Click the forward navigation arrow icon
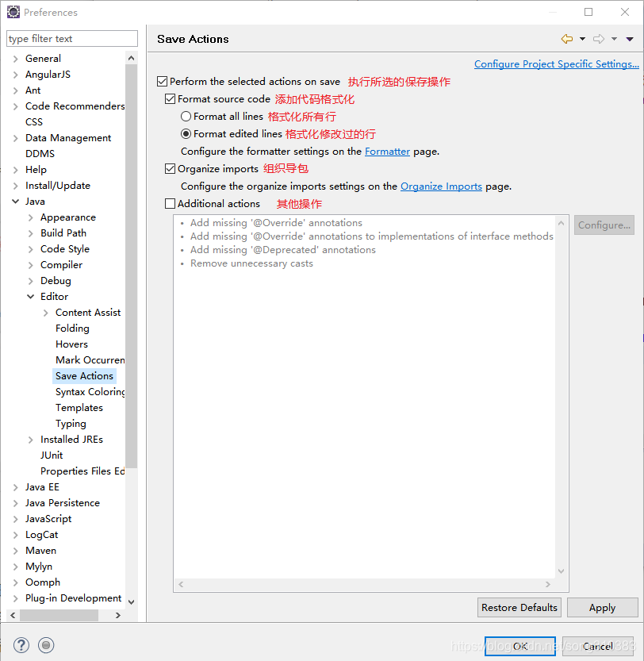This screenshot has height=661, width=644. pos(599,39)
